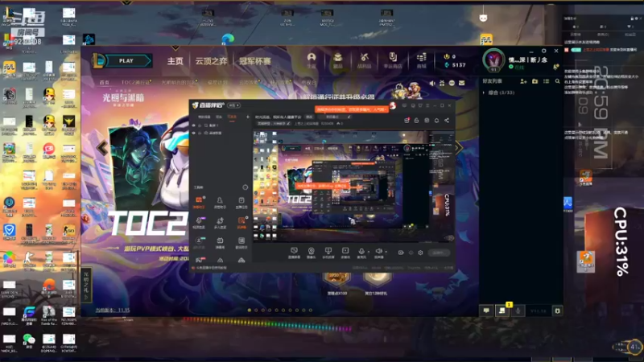Click the Blue Essence 5137 balance

coord(455,65)
